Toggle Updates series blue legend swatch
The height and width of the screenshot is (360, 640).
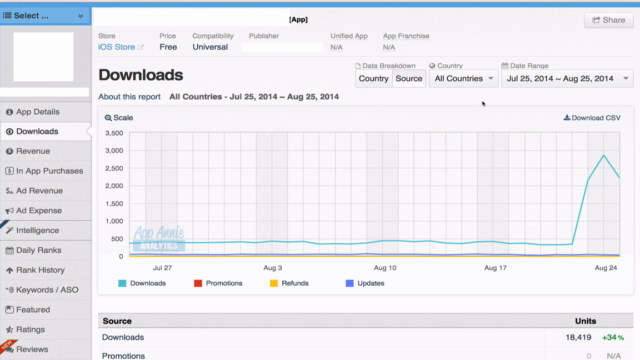(x=349, y=283)
